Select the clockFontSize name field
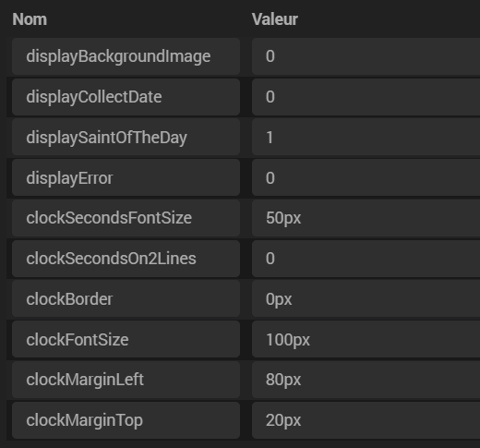 click(x=126, y=339)
